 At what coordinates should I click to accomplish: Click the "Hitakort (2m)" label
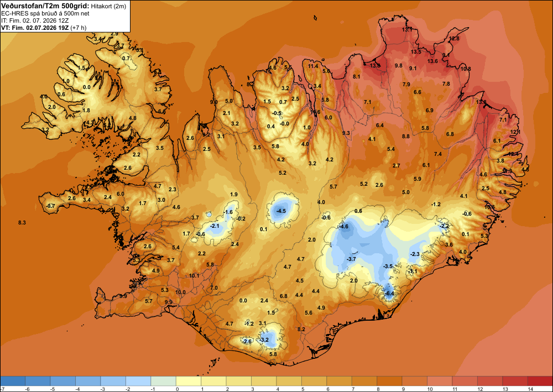(108, 6)
